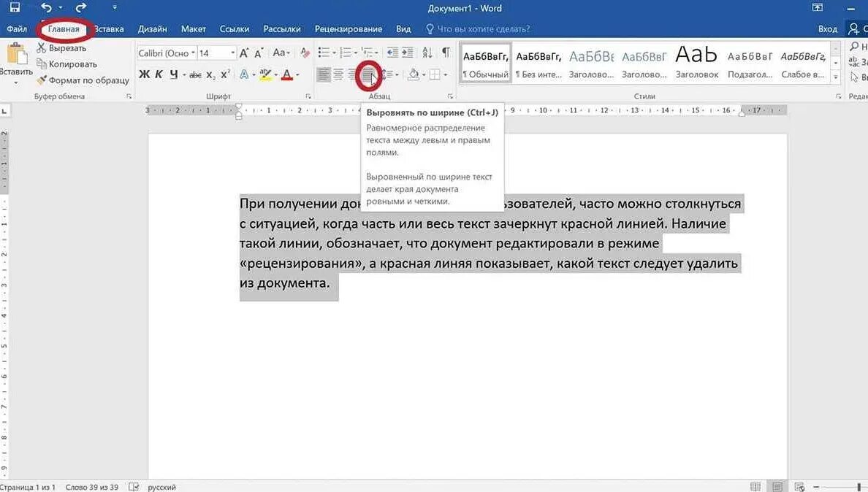Viewport: 868px width, 492px height.
Task: Switch to the Рассылки tab
Action: (282, 28)
